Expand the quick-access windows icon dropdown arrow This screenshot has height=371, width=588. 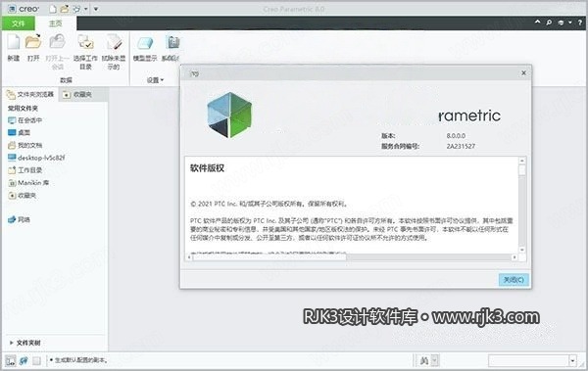pos(86,9)
